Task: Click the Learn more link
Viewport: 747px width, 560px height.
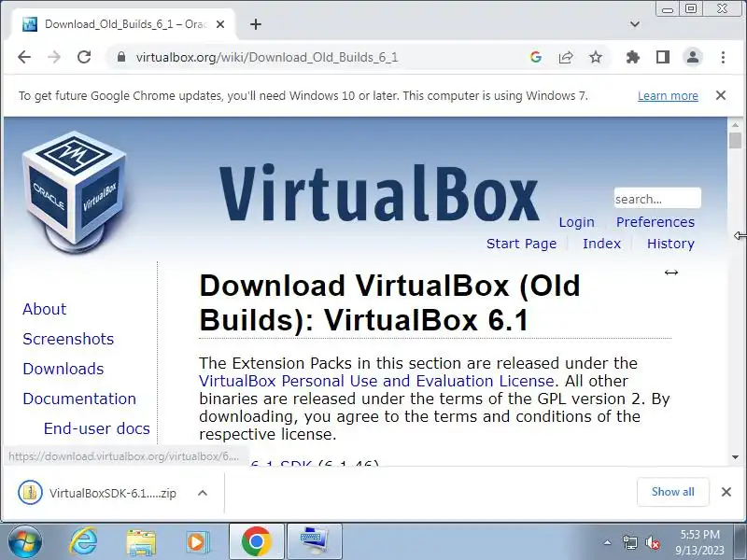Action: tap(668, 96)
